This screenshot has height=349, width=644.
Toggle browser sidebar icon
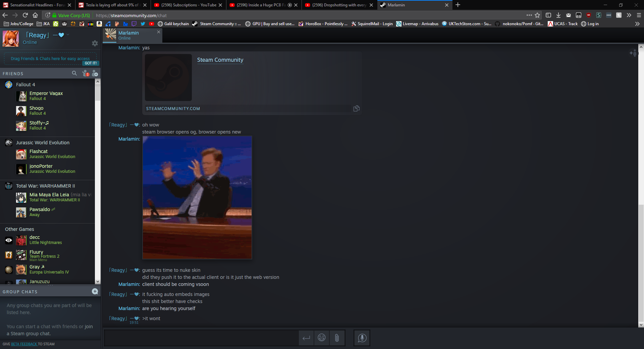coord(548,15)
